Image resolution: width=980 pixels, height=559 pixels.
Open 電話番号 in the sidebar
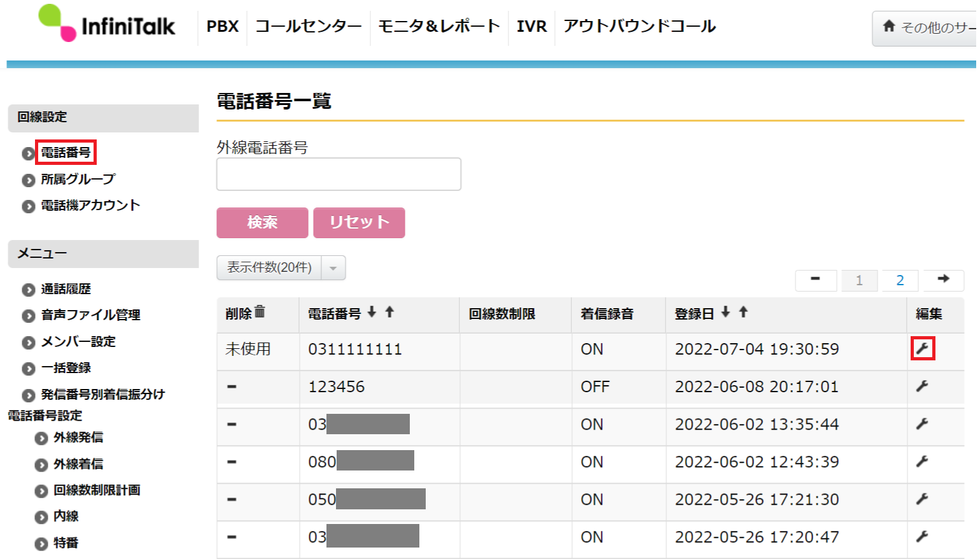66,153
